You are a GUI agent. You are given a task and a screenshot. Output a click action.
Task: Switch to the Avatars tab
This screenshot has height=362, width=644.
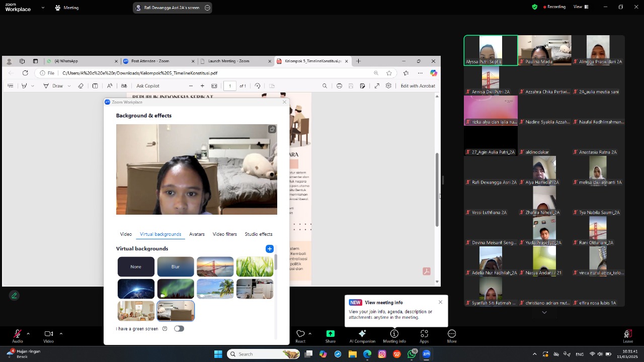coord(197,234)
